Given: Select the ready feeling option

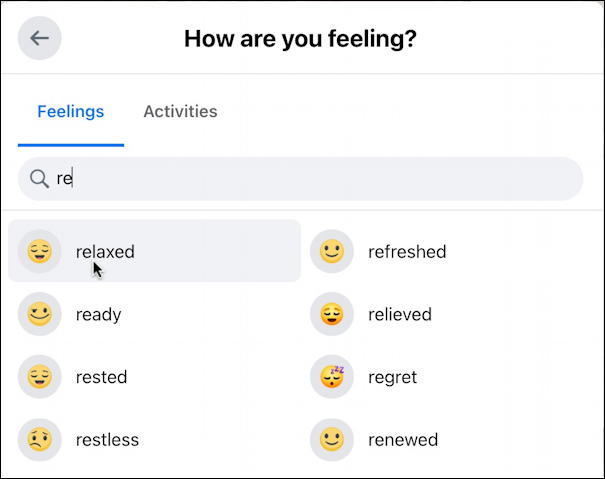Looking at the screenshot, I should pyautogui.click(x=98, y=315).
